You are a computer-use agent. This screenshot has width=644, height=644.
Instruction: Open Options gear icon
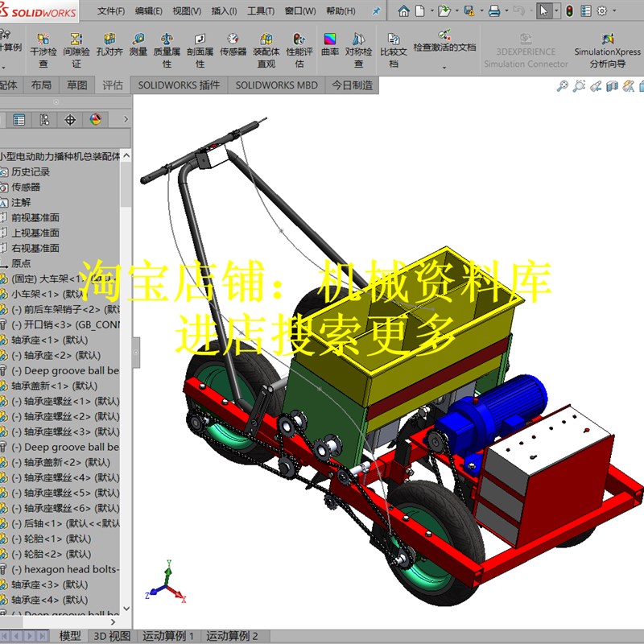click(x=601, y=11)
